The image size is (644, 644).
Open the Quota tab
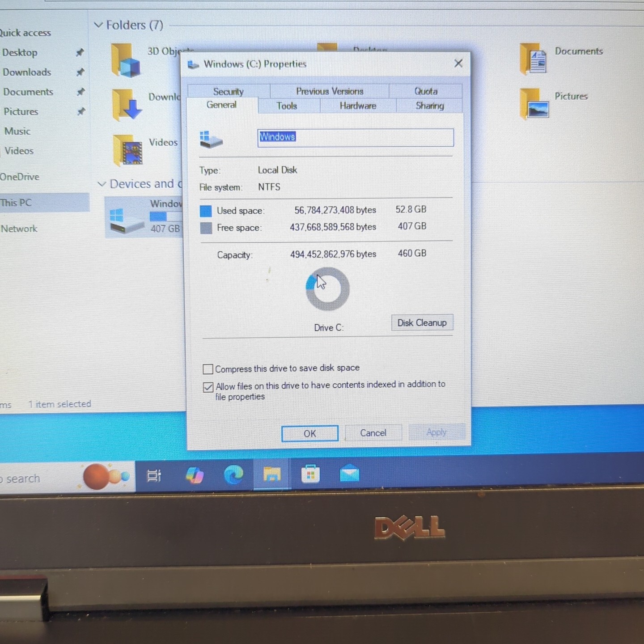(x=426, y=91)
